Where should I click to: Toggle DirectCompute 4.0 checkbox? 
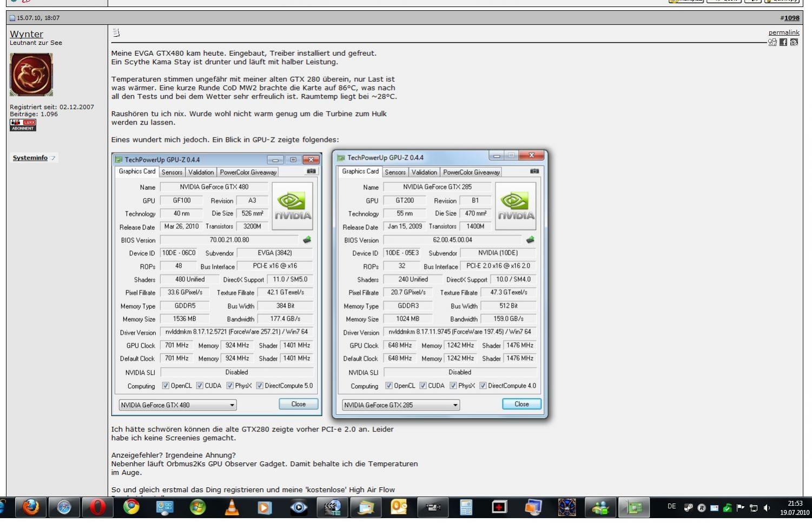(483, 386)
